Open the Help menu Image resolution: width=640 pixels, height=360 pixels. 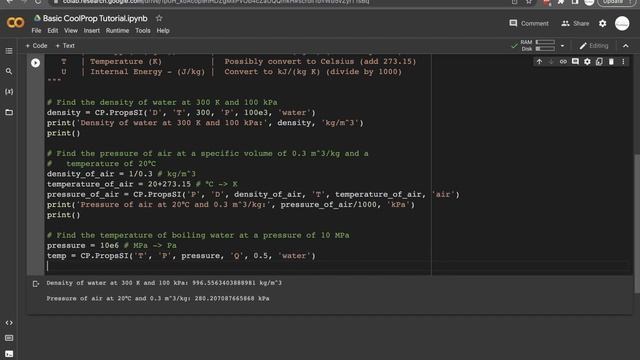(x=163, y=31)
